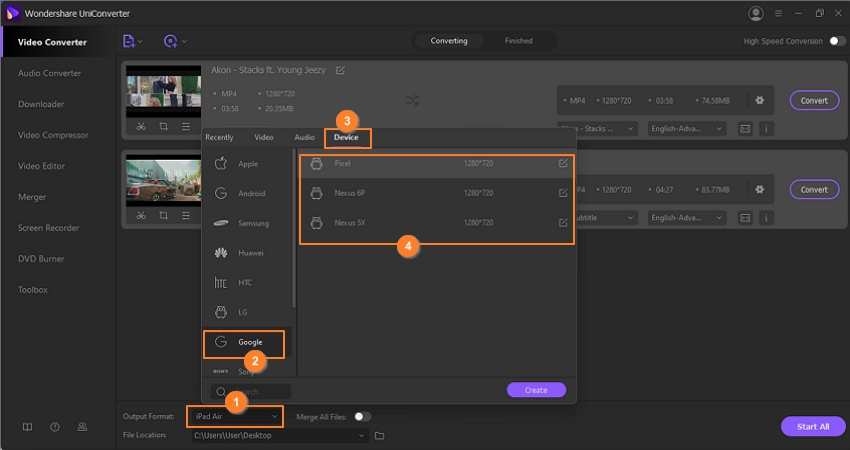The image size is (850, 450).
Task: Open DVD Burner in sidebar
Action: (41, 259)
